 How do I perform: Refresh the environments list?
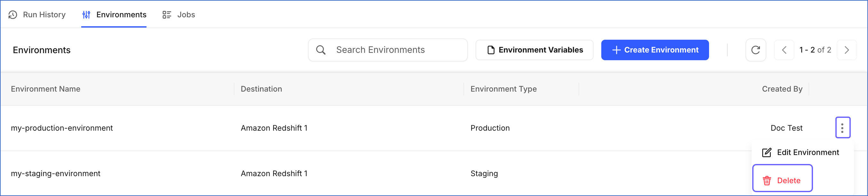(x=756, y=50)
